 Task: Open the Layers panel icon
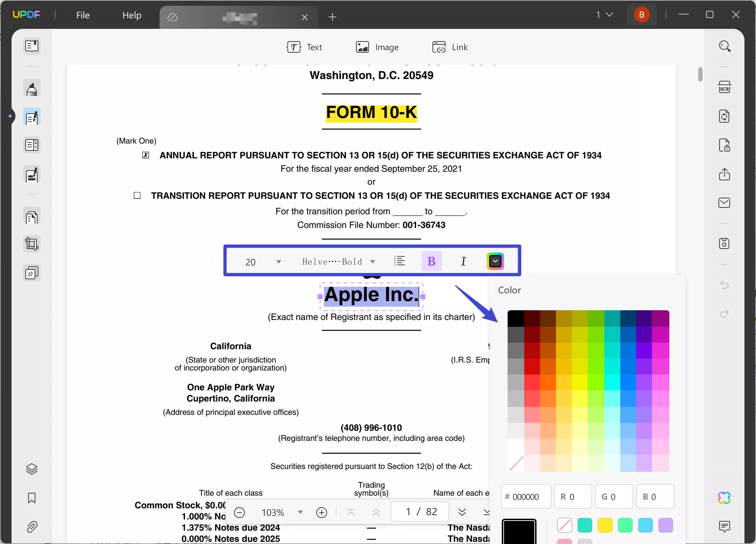click(x=32, y=469)
